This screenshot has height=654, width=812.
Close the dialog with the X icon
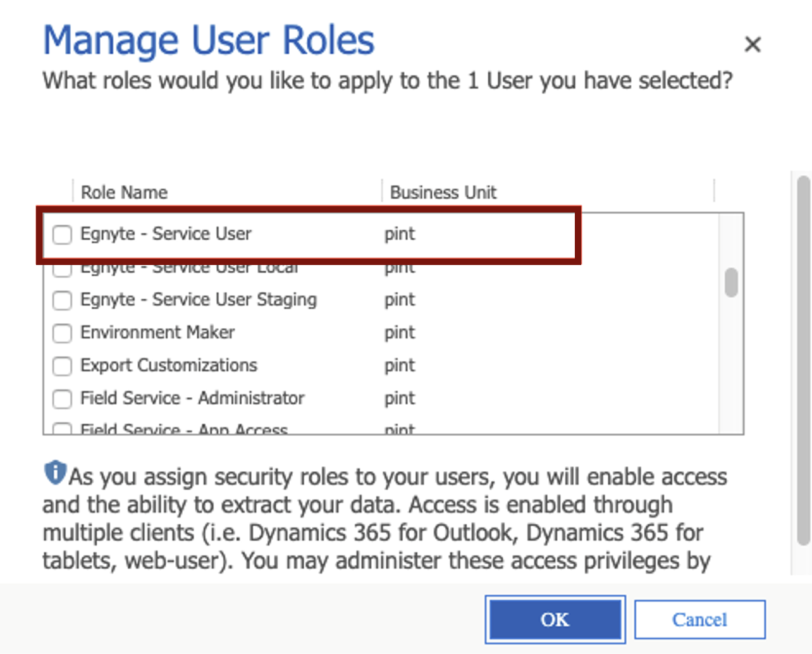(x=753, y=44)
